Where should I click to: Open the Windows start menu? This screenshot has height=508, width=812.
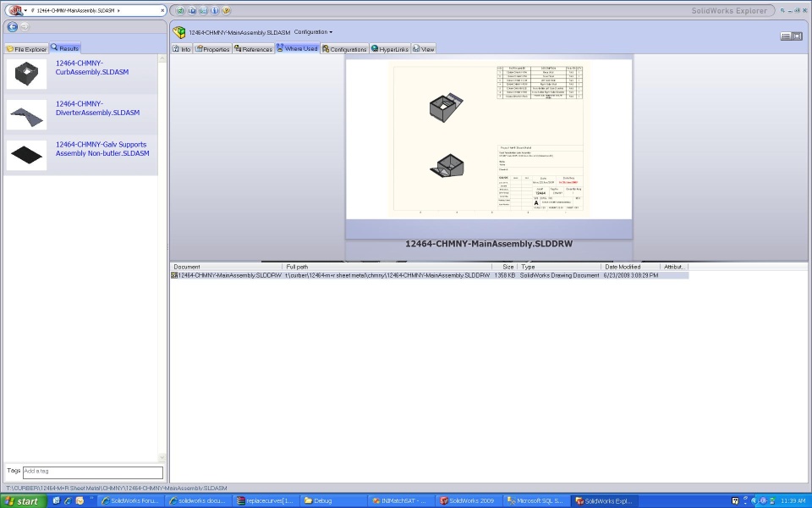click(x=24, y=500)
